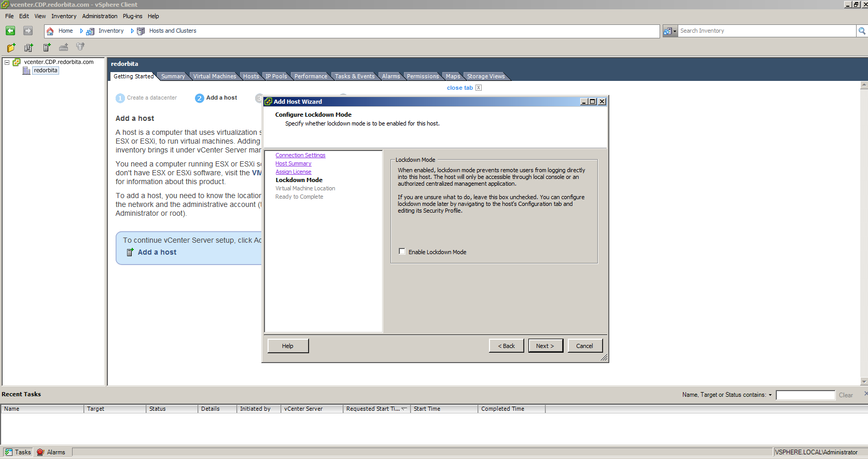
Task: Click the Add Host toolbar icon
Action: [x=47, y=48]
